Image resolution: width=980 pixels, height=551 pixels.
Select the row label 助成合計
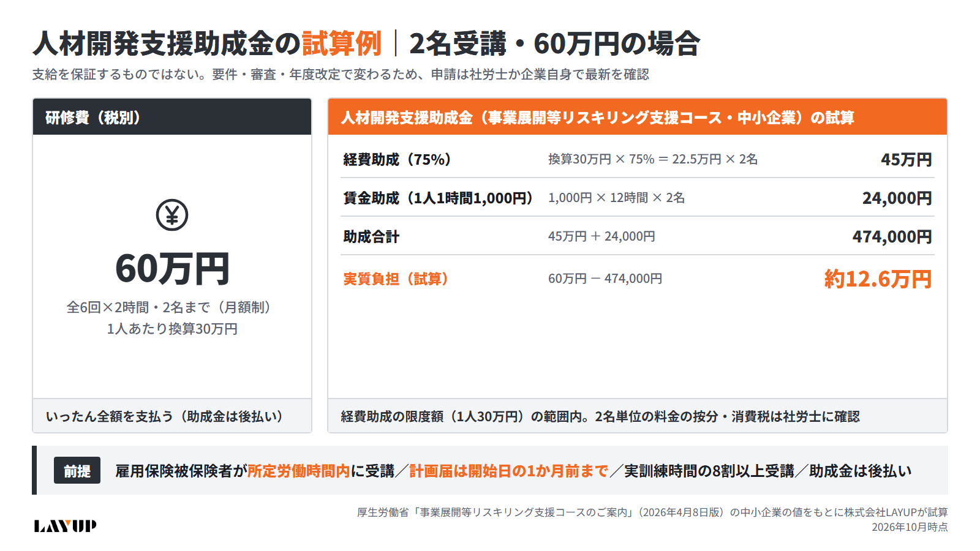371,236
